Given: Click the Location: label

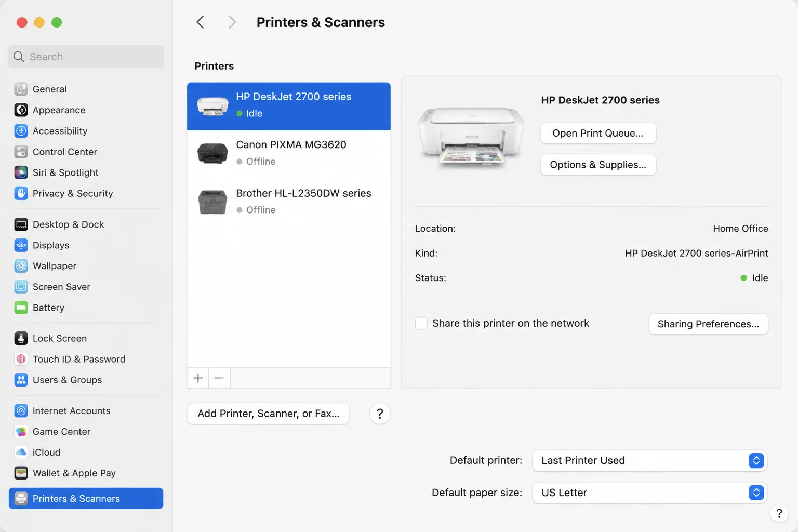Looking at the screenshot, I should point(435,229).
